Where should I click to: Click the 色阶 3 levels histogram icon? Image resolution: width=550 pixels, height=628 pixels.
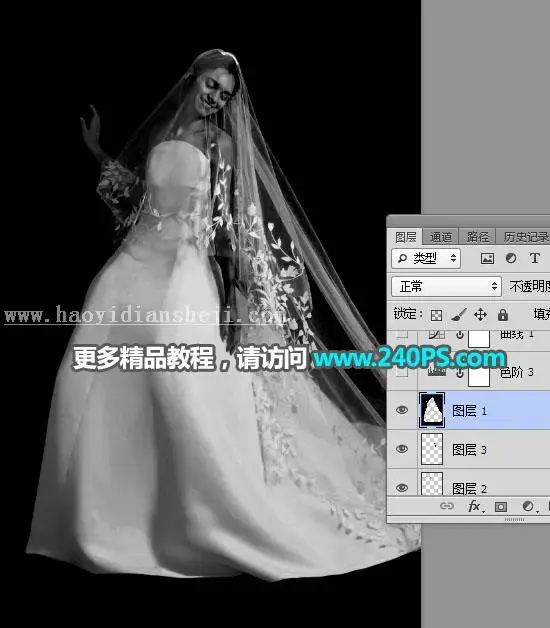pos(437,372)
